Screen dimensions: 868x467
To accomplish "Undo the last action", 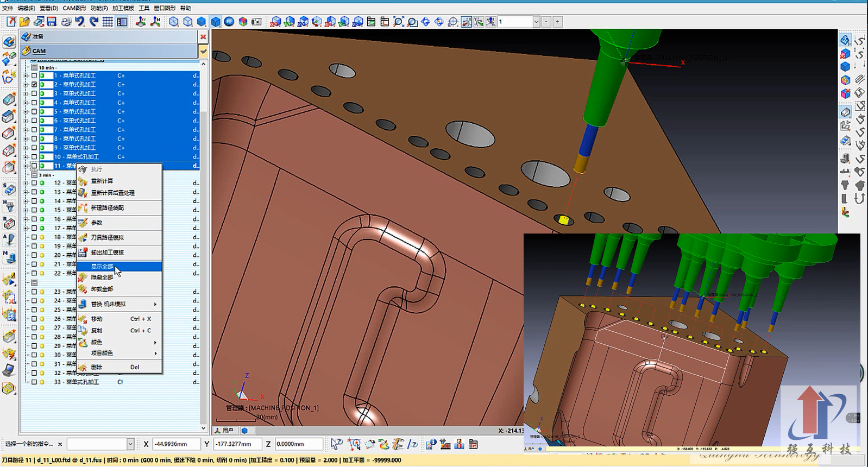I will click(x=80, y=22).
